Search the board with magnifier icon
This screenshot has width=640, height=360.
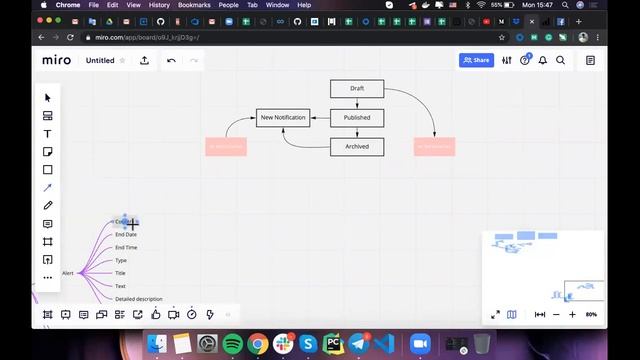point(560,60)
